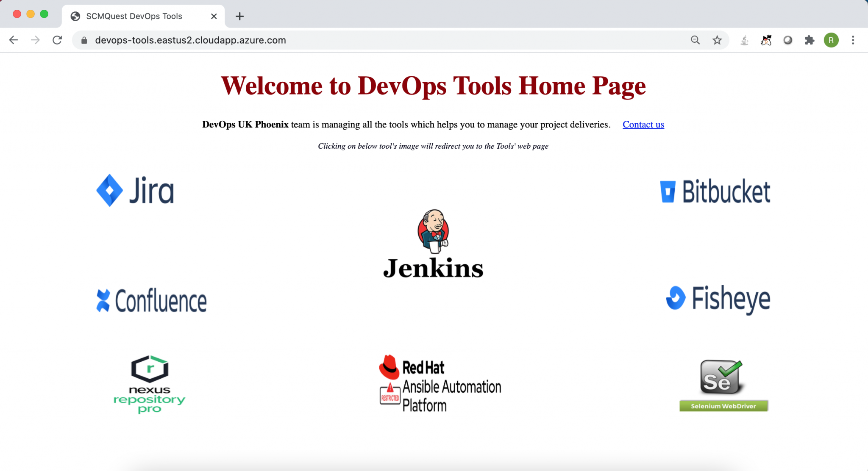Close the SCMQuest DevOps Tools tab
This screenshot has height=471, width=868.
214,16
